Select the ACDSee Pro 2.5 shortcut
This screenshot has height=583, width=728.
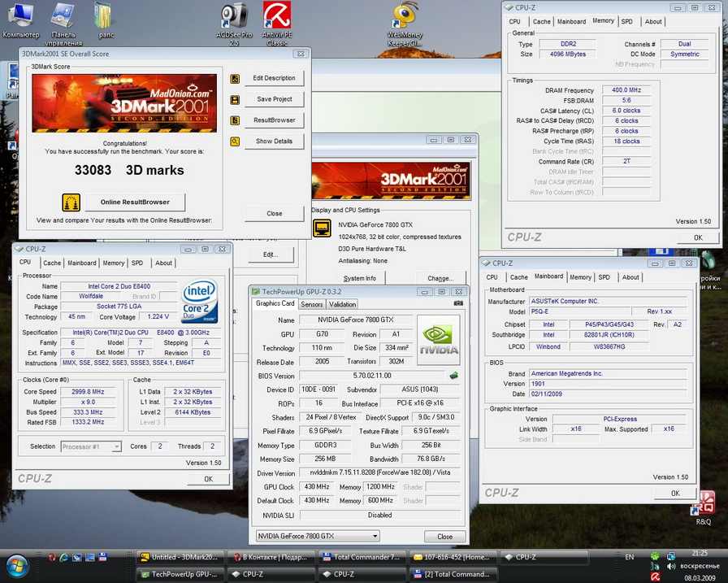(234, 24)
